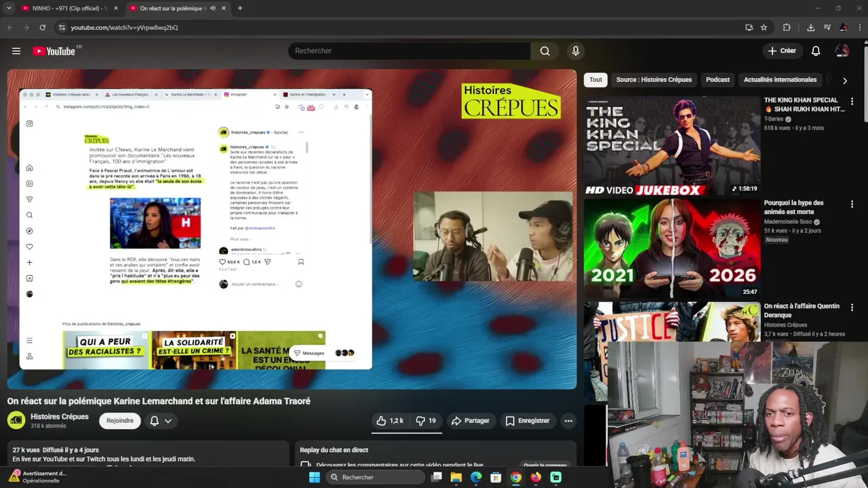Click the Créer button
This screenshot has height=488, width=868.
(x=781, y=51)
